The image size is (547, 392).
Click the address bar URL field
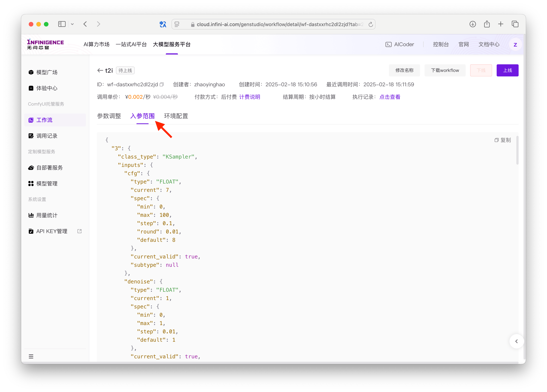point(273,24)
